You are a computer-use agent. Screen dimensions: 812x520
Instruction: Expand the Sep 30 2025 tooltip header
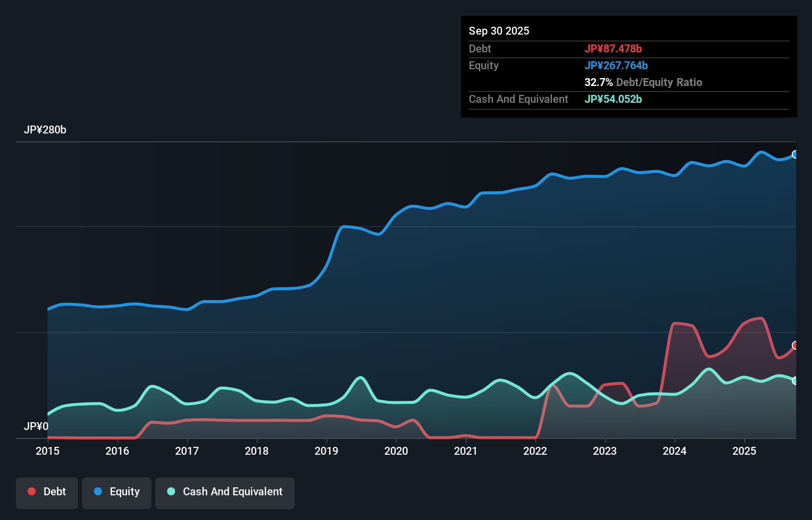[499, 31]
